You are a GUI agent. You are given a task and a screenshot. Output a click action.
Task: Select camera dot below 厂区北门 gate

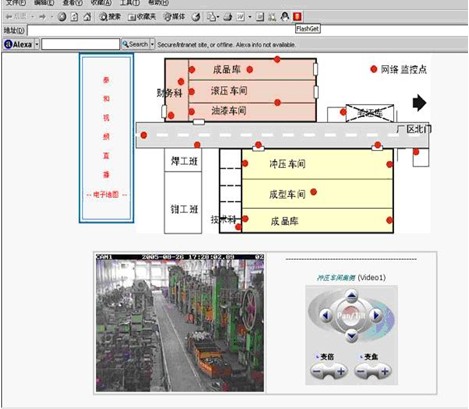coord(416,152)
